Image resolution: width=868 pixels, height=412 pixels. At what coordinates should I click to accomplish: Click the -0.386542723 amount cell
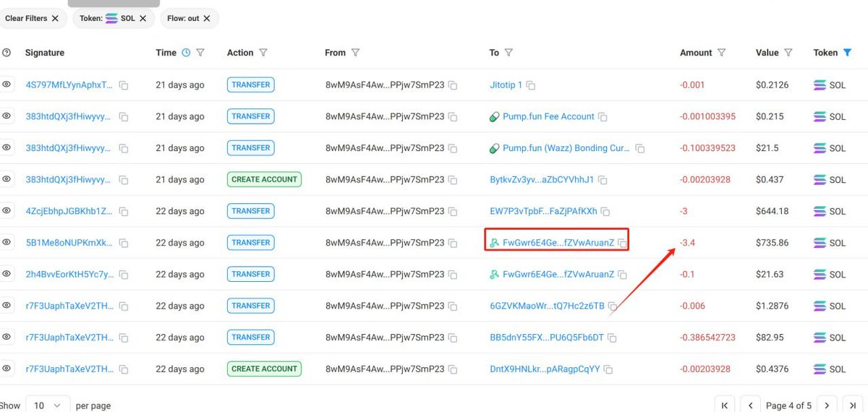point(707,338)
